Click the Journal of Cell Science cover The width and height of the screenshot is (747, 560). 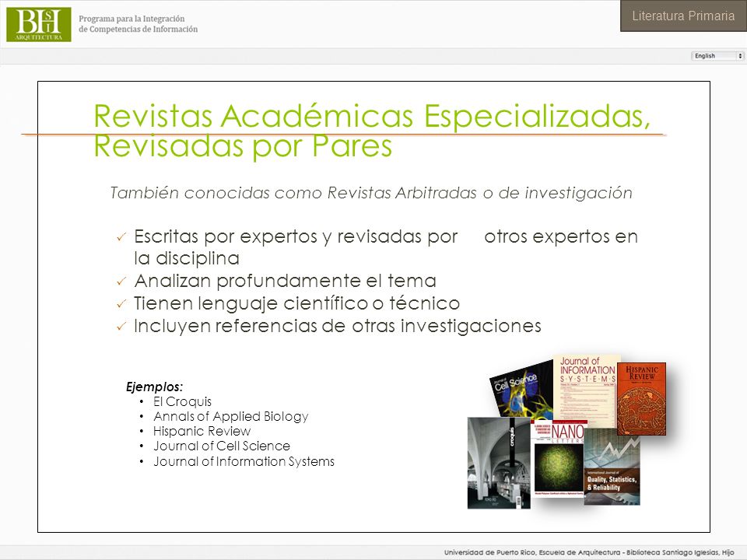[521, 390]
